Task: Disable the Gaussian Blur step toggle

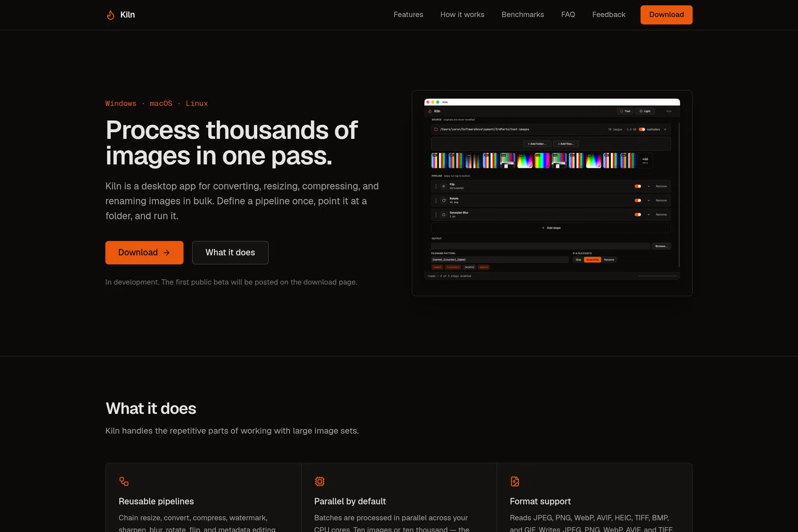Action: tap(638, 214)
